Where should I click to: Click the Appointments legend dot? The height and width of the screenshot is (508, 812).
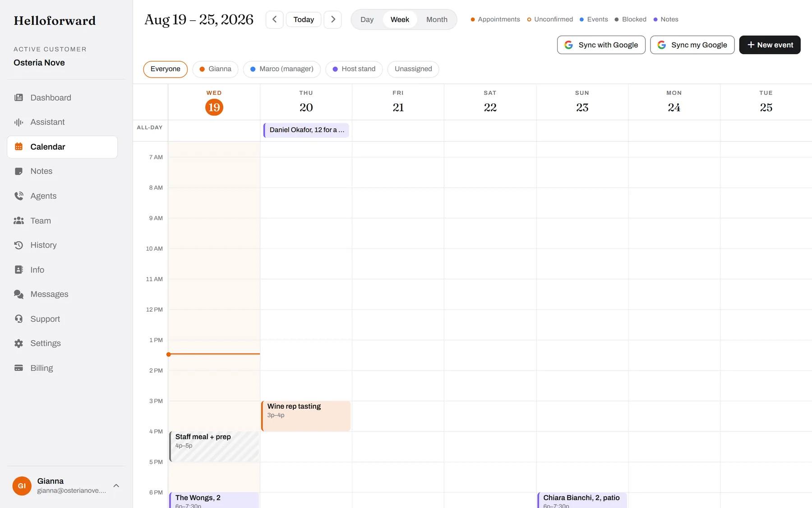pyautogui.click(x=473, y=19)
